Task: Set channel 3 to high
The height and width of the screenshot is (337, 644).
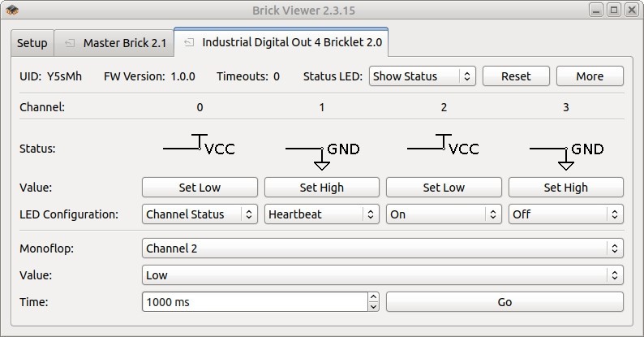Action: coord(566,188)
